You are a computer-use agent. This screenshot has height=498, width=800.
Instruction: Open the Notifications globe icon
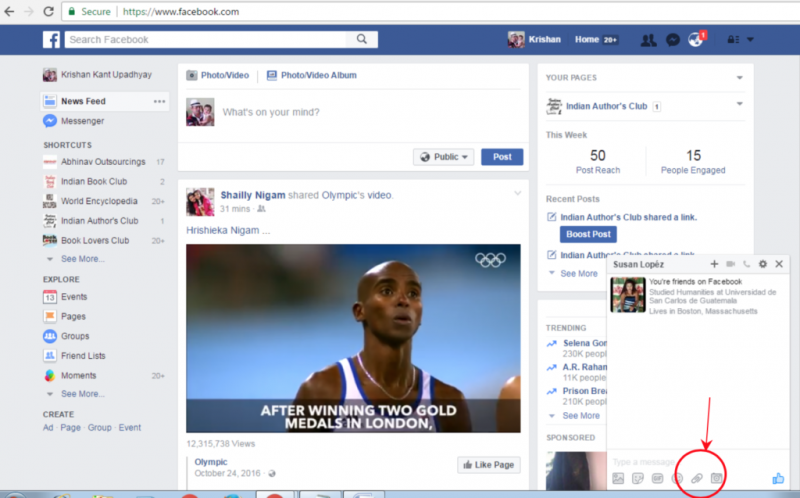pos(696,39)
